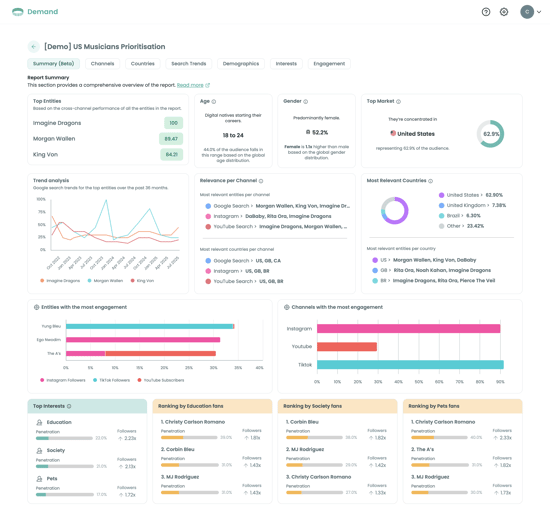Open the Demographics tab
The height and width of the screenshot is (520, 550).
[x=241, y=64]
